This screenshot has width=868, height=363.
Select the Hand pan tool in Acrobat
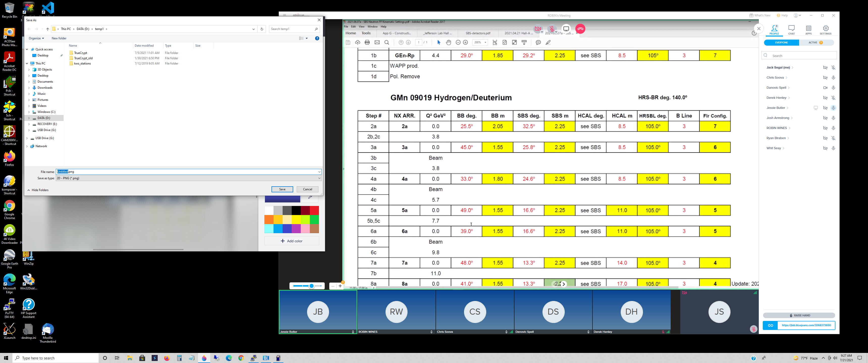pos(448,42)
